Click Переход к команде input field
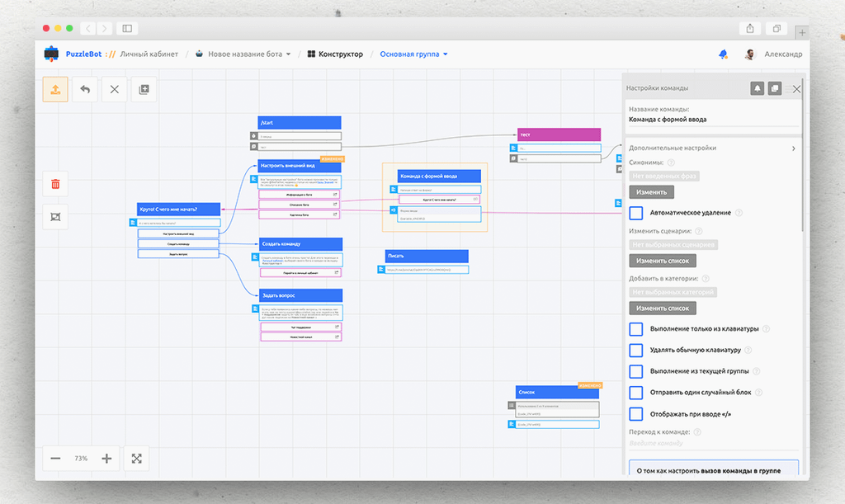 (713, 443)
